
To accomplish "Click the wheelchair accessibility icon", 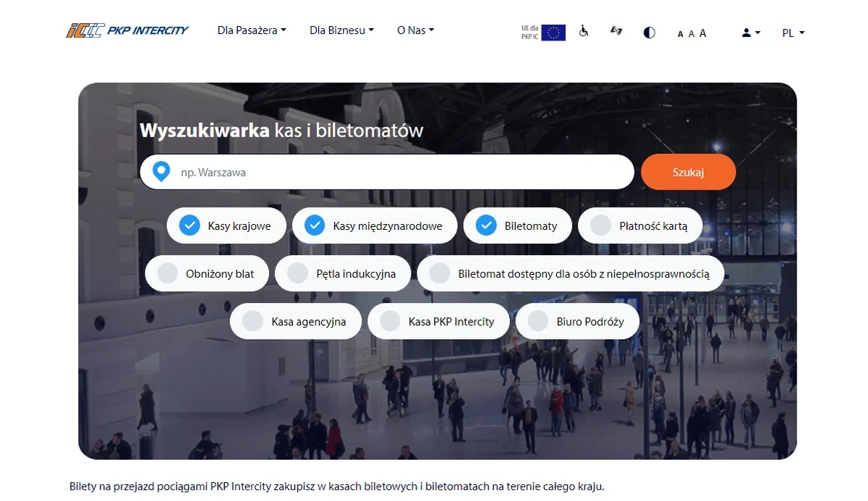I will (584, 32).
